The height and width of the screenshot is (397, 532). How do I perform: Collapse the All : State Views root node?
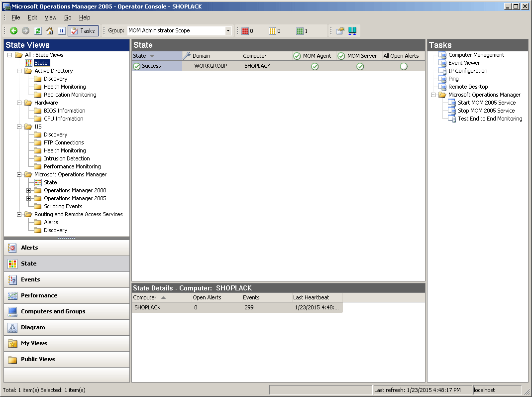coord(10,55)
